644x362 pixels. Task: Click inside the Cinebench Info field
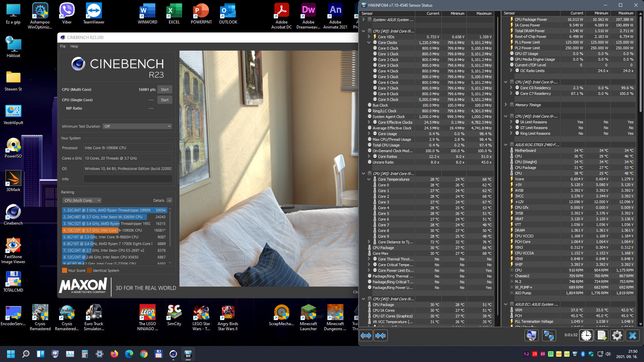128,179
